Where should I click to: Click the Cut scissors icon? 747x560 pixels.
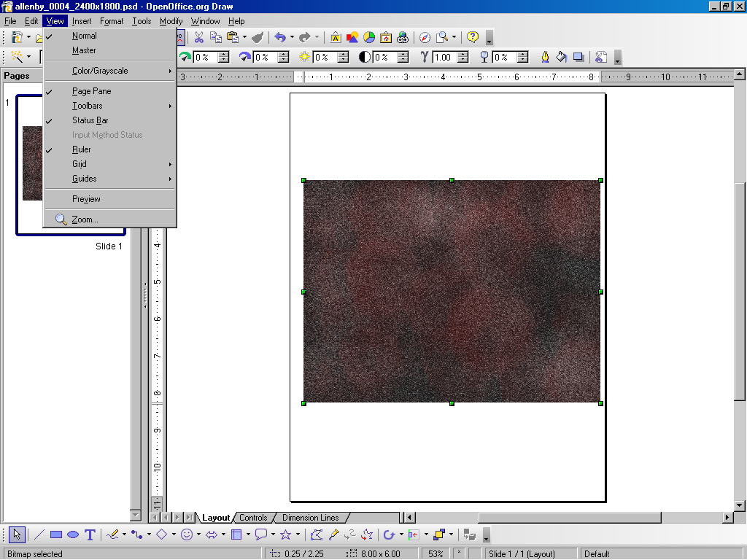(198, 37)
